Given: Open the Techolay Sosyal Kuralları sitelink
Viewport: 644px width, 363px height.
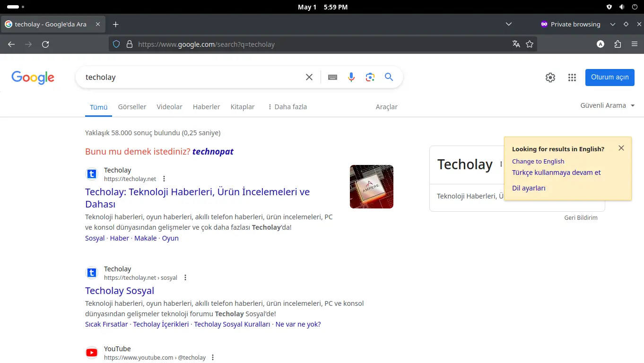Looking at the screenshot, I should [x=232, y=324].
